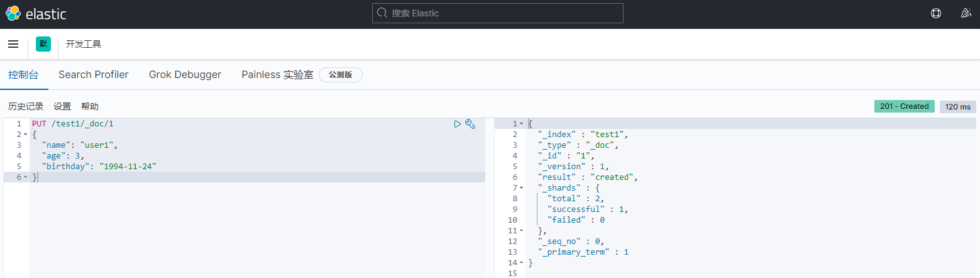Click "total" : 2 in the response
Screen dimensions: 980x278
[x=576, y=199]
